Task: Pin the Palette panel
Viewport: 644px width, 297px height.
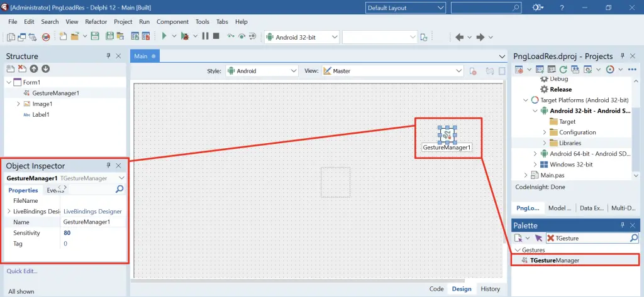Action: tap(622, 225)
